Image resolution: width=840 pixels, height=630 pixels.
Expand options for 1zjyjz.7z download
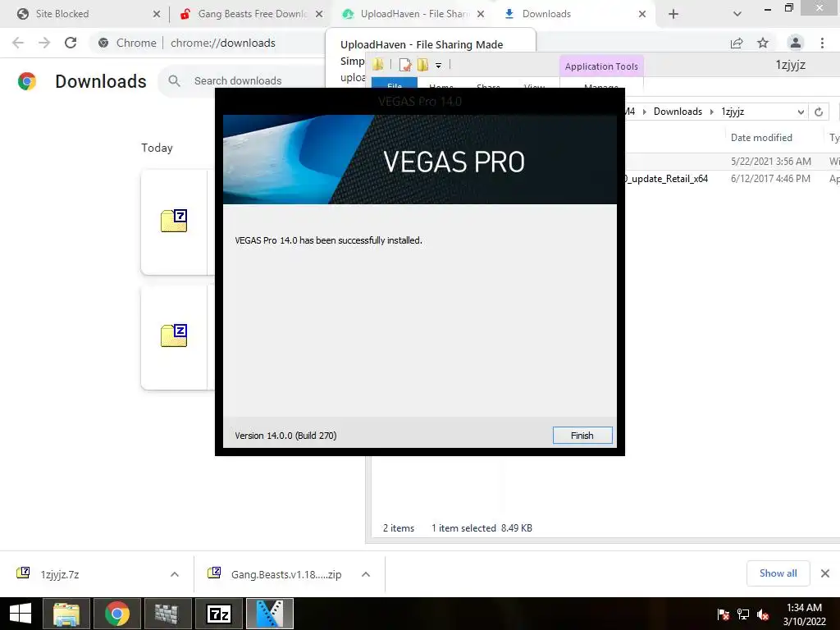point(175,574)
